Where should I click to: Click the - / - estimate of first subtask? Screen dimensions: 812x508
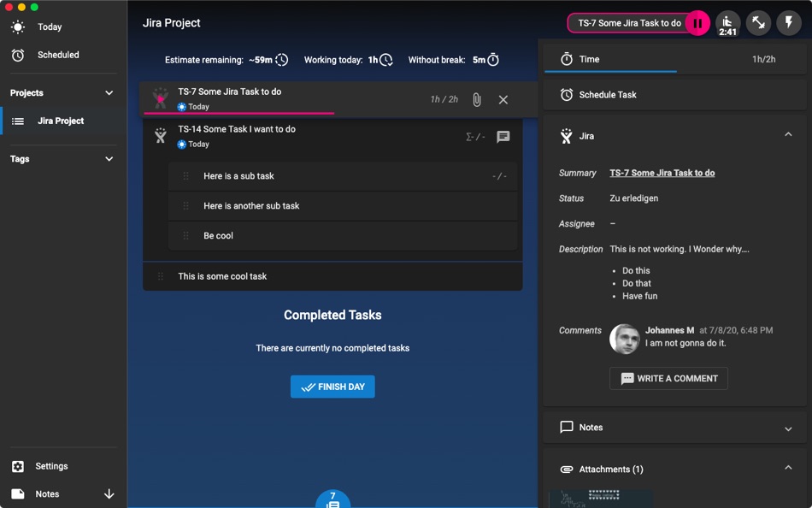coord(499,176)
